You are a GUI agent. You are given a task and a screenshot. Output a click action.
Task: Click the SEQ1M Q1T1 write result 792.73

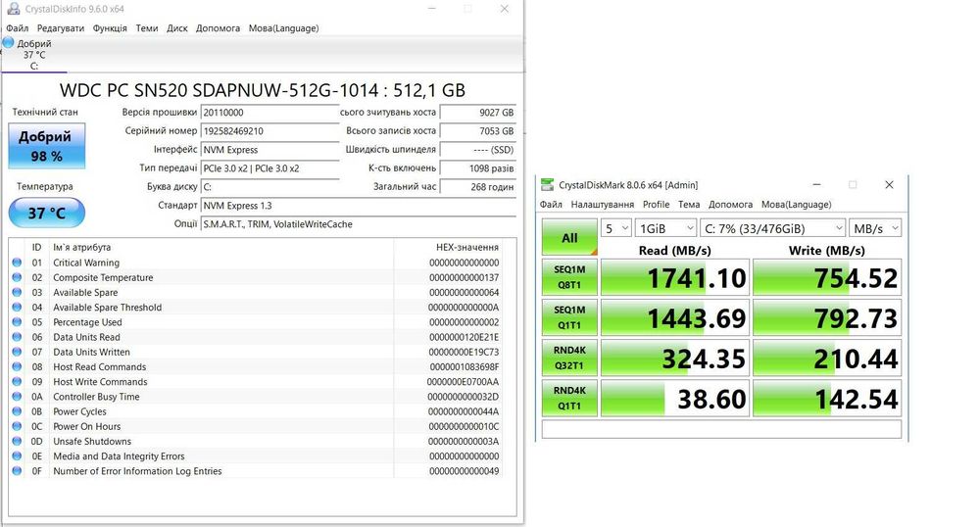827,317
